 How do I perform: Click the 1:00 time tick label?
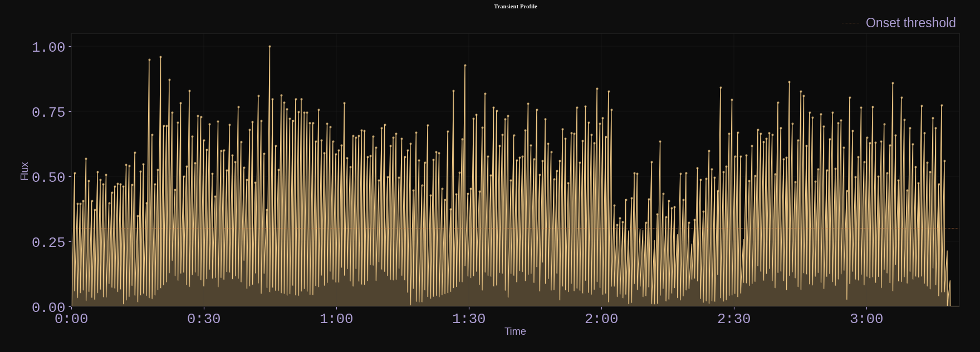click(x=336, y=319)
